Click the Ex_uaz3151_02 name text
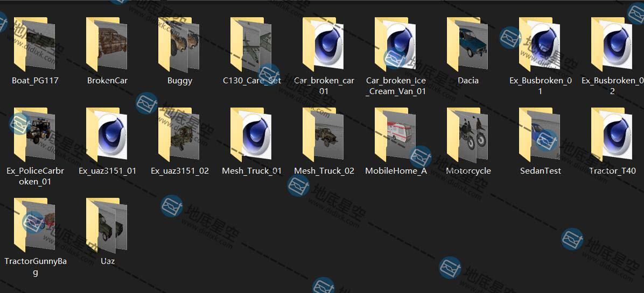The width and height of the screenshot is (644, 293). [x=180, y=171]
